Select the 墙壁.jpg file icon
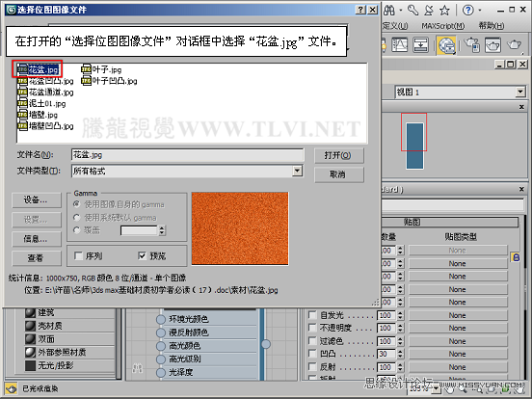The width and height of the screenshot is (532, 399). tap(22, 115)
